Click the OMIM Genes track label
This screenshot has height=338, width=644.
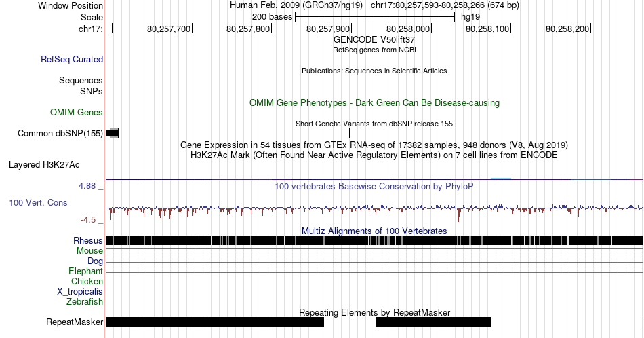click(77, 112)
